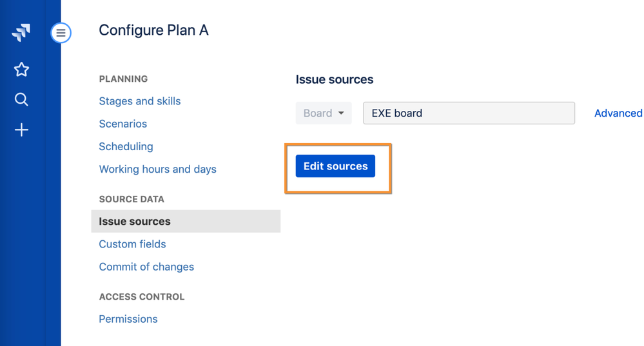Open Permissions under Access control
Screen dimensions: 644x346
point(128,319)
